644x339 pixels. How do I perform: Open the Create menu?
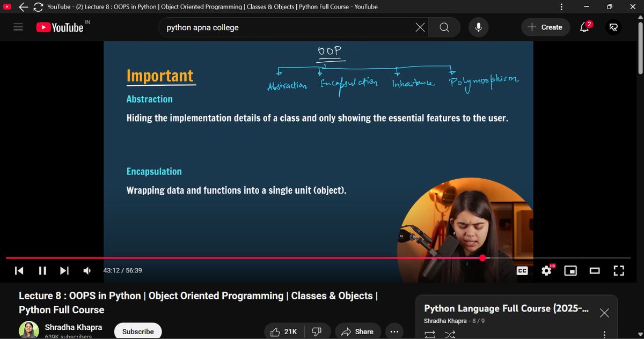(545, 27)
